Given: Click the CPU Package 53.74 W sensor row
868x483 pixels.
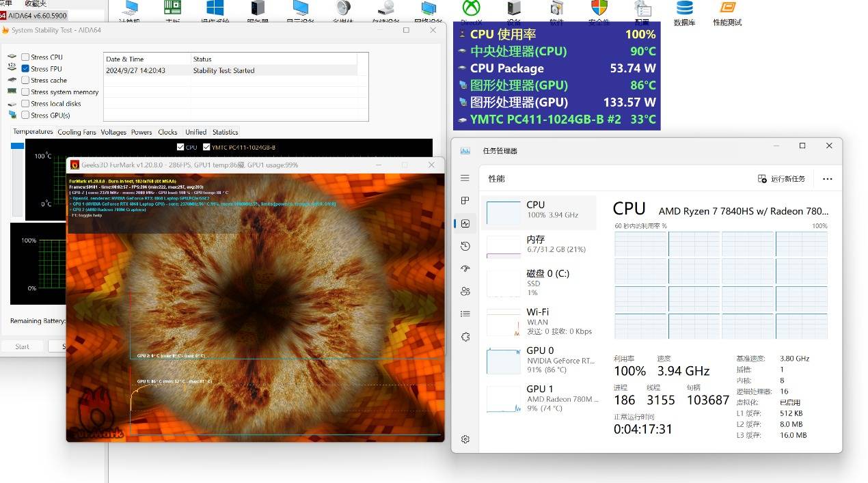Looking at the screenshot, I should click(556, 68).
